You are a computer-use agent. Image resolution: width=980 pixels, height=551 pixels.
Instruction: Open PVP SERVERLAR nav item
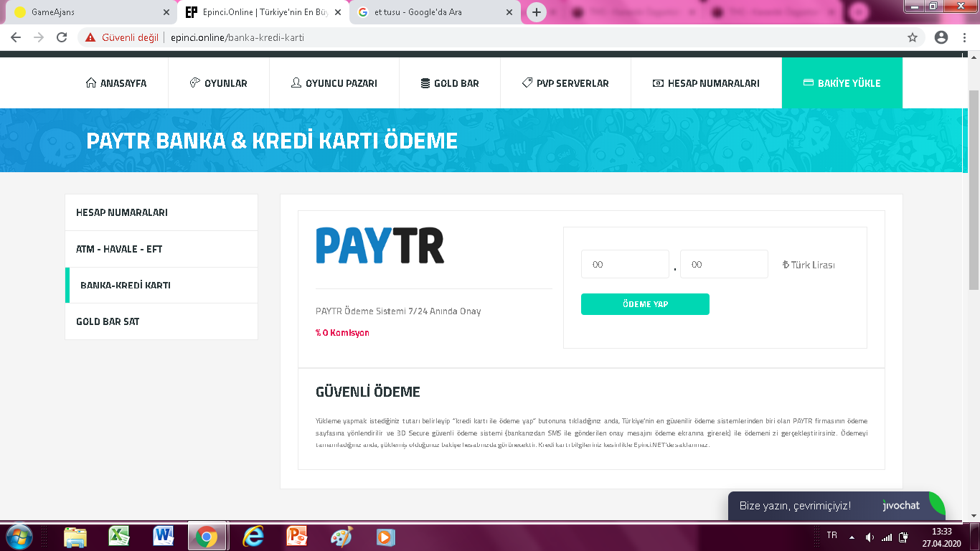(x=565, y=83)
